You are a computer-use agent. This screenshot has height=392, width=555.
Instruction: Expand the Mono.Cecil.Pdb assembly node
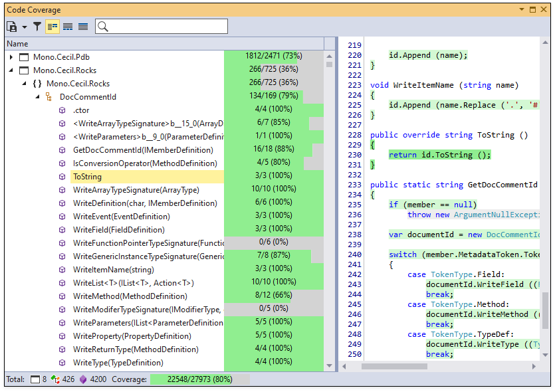(11, 57)
